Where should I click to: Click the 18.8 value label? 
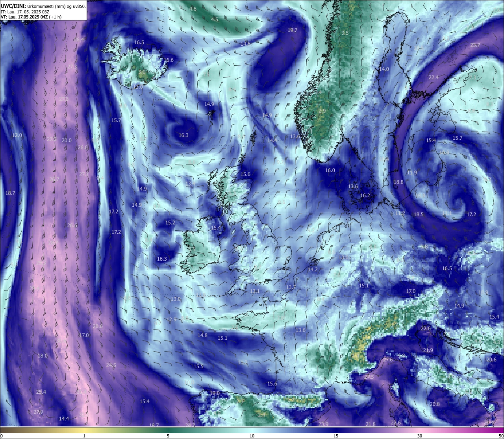399,182
